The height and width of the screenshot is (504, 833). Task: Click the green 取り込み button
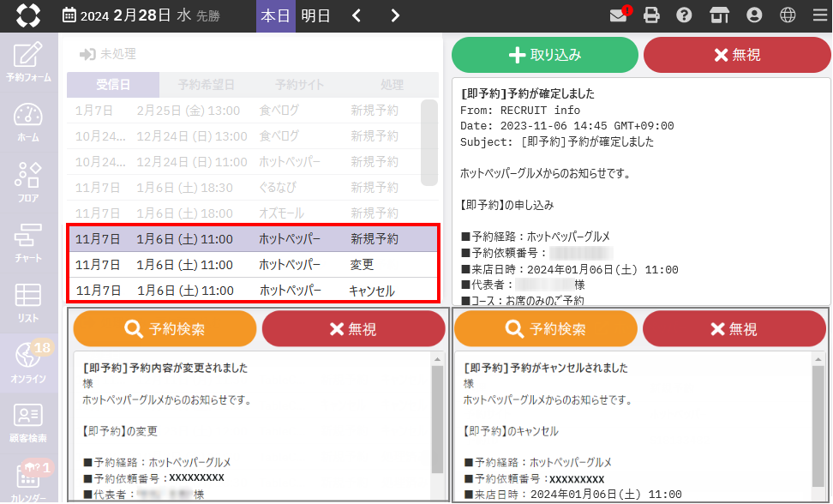(544, 55)
